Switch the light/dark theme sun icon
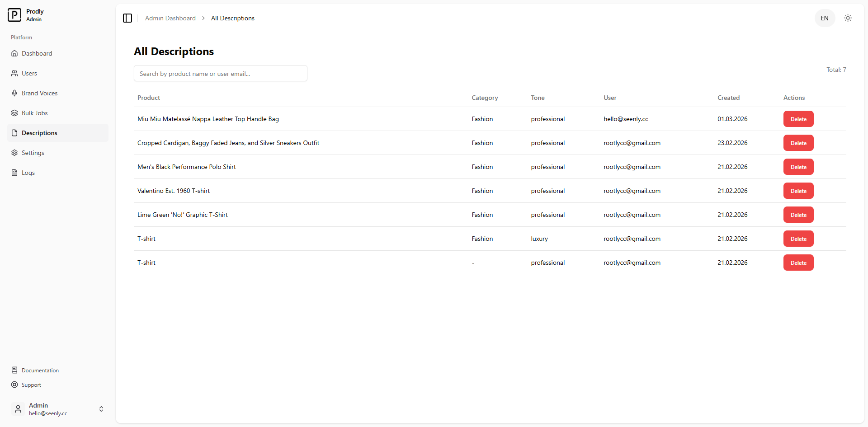 [x=848, y=18]
